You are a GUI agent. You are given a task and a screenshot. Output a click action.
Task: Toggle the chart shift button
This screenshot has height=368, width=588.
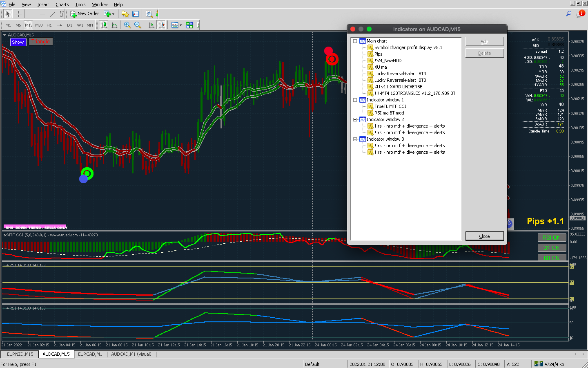pos(162,25)
